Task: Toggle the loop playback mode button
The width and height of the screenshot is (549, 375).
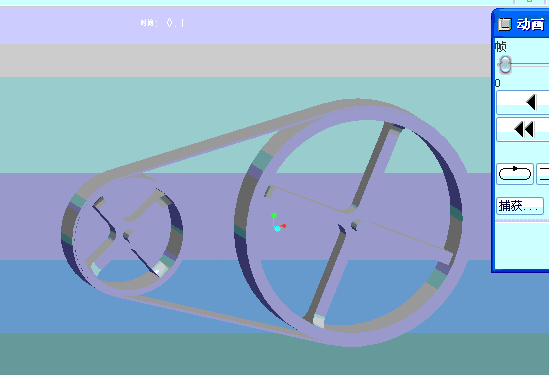Action: coord(515,174)
